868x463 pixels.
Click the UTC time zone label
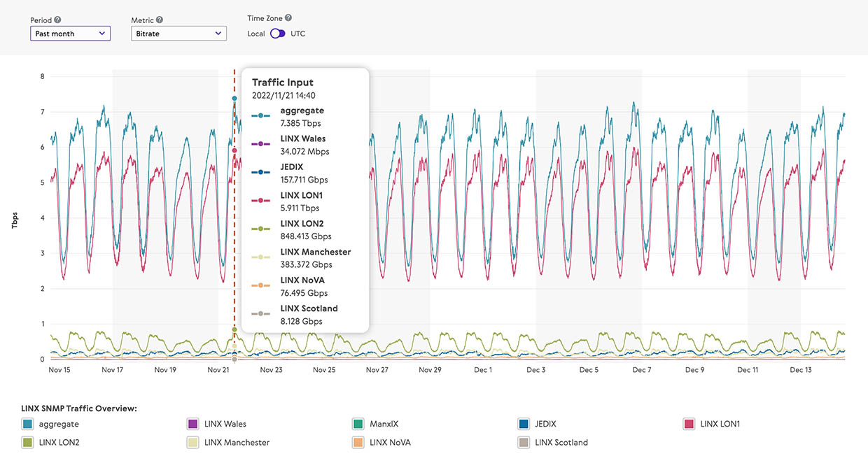[298, 34]
